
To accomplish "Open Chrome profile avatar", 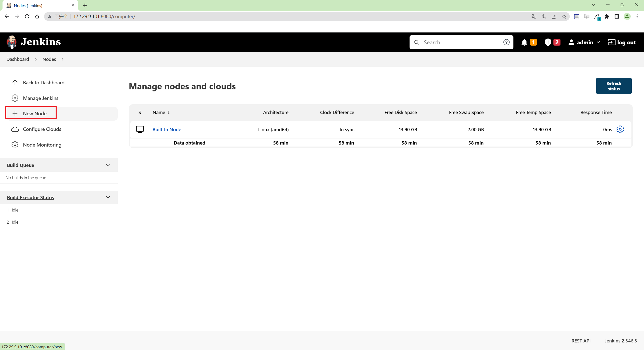I will click(627, 16).
